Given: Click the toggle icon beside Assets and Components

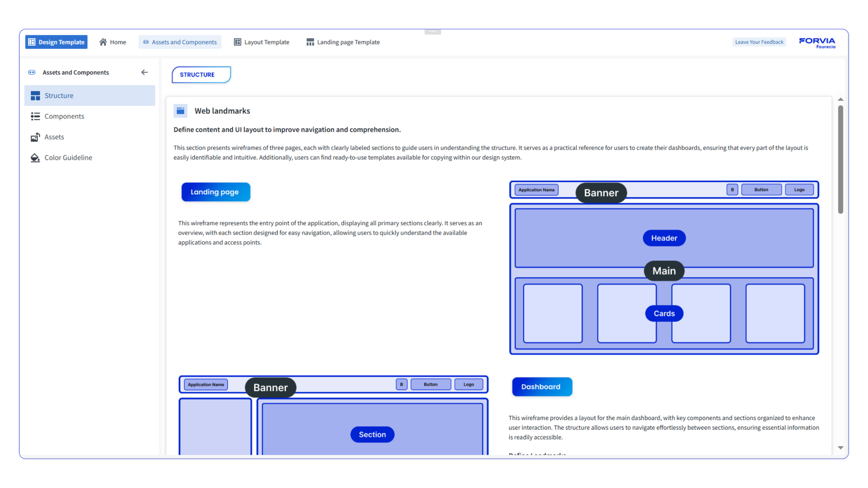Looking at the screenshot, I should pyautogui.click(x=32, y=72).
